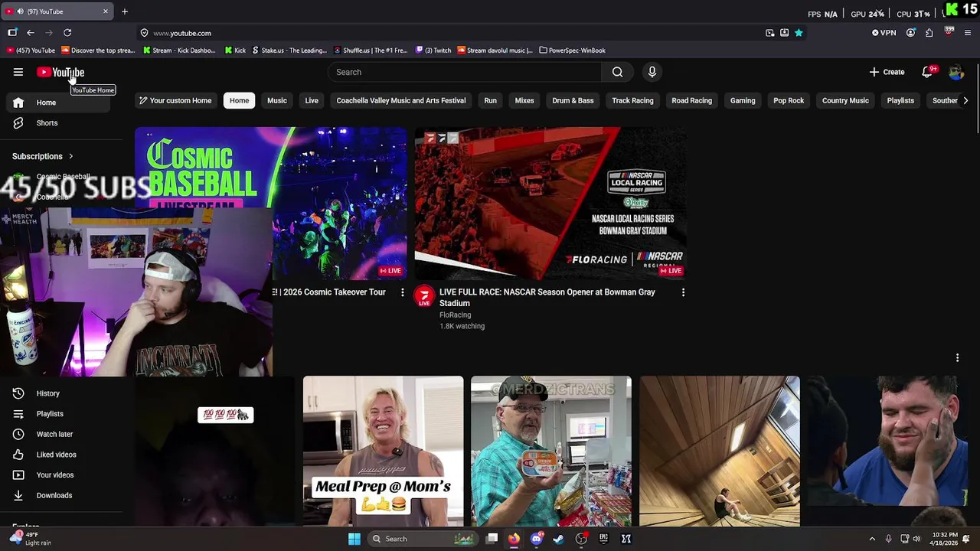Click the Create button
This screenshot has width=980, height=551.
pos(887,72)
